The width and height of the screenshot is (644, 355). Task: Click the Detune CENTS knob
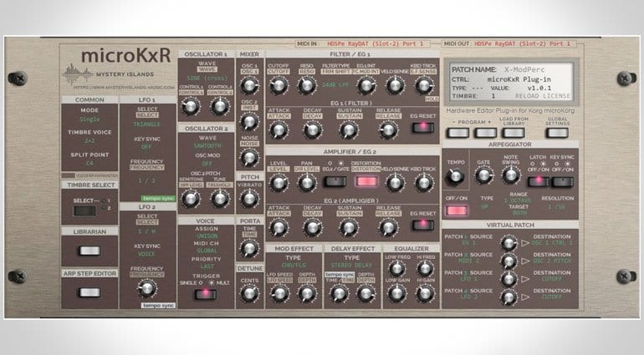click(x=249, y=294)
